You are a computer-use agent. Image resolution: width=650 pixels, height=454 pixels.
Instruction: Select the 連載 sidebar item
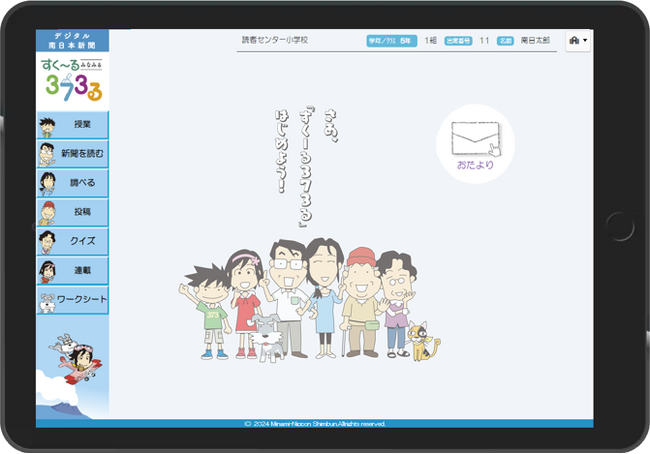click(73, 270)
